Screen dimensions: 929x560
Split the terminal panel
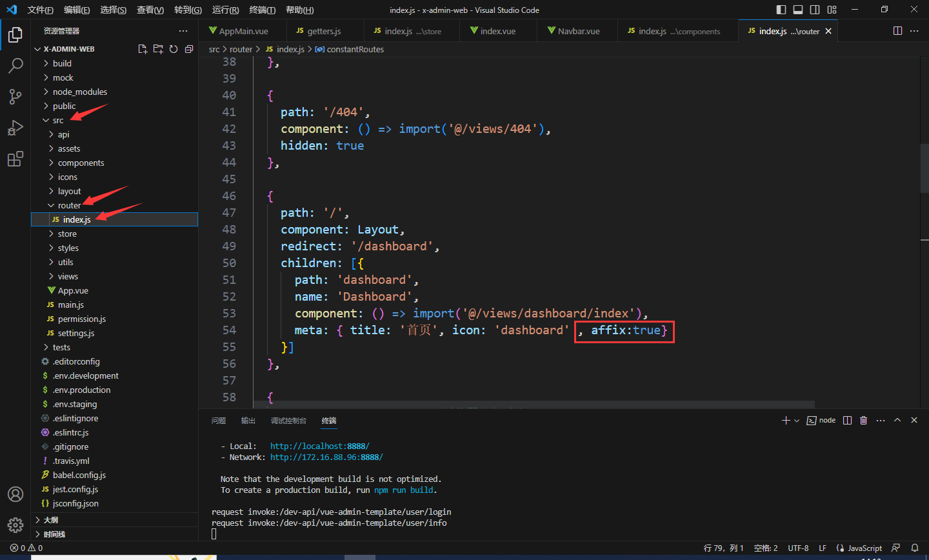click(848, 420)
